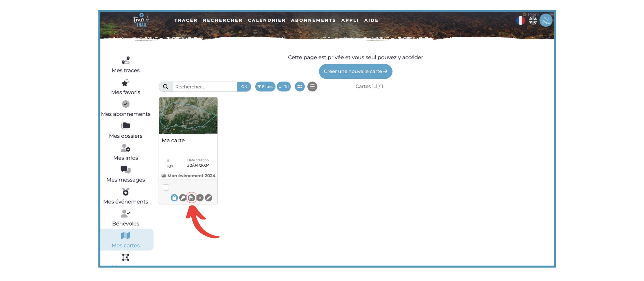Image resolution: width=644 pixels, height=281 pixels.
Task: Open the Trace de Trail logo
Action: 141,20
